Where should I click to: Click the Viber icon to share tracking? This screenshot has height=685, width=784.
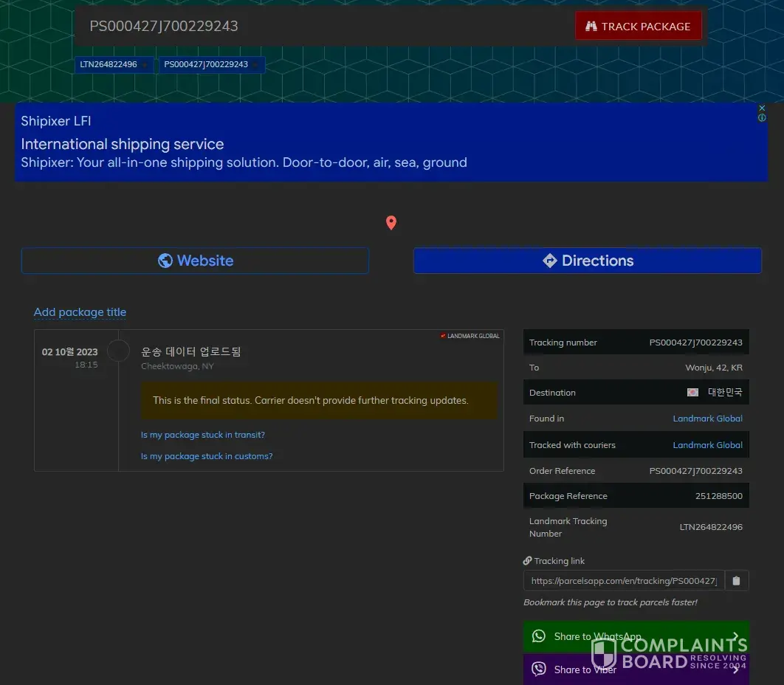pos(539,669)
